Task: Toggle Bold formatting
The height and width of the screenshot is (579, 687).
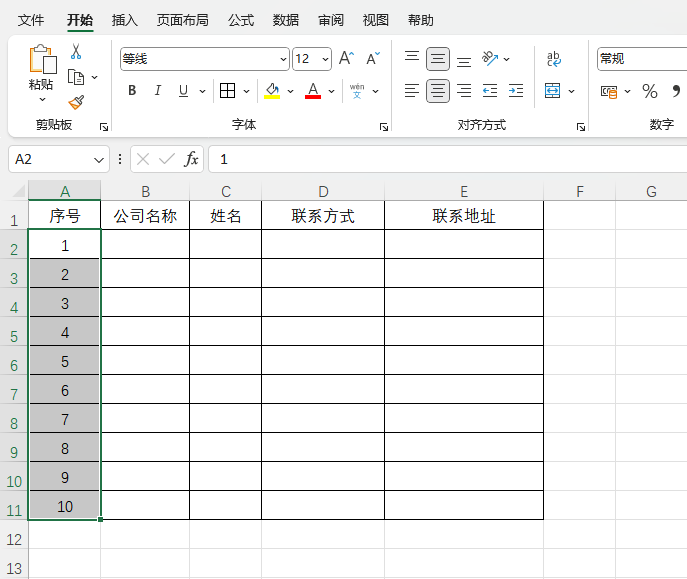Action: click(x=132, y=91)
